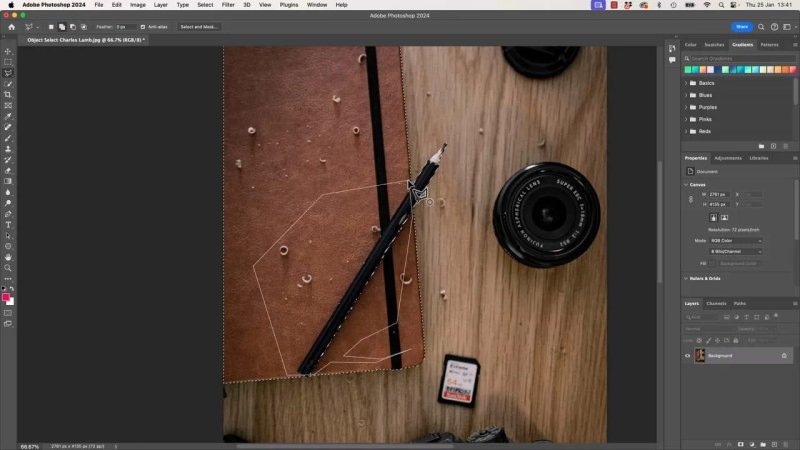Screen dimensions: 800x450
Task: Collapse the Canvas section
Action: [x=686, y=185]
